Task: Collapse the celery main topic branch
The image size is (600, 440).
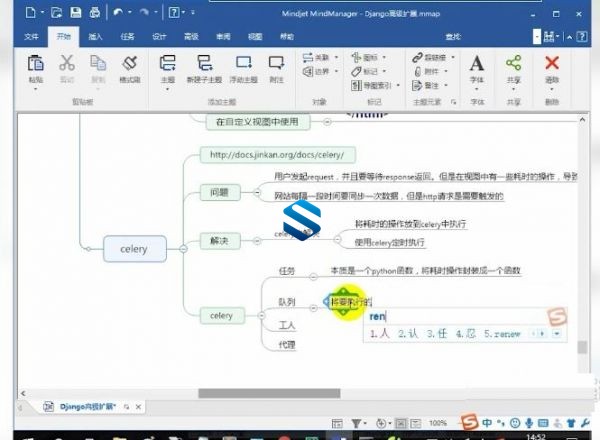Action: [x=183, y=249]
